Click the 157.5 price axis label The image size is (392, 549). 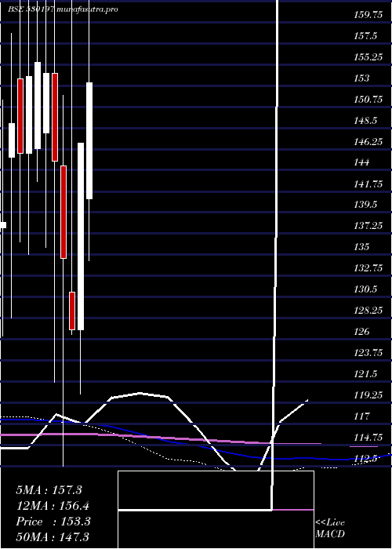365,36
